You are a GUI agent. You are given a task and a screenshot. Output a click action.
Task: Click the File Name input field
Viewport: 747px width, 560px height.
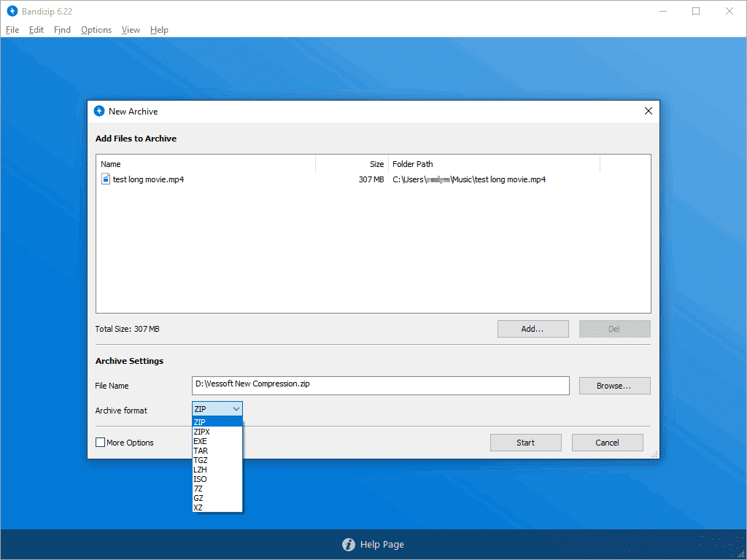(380, 386)
